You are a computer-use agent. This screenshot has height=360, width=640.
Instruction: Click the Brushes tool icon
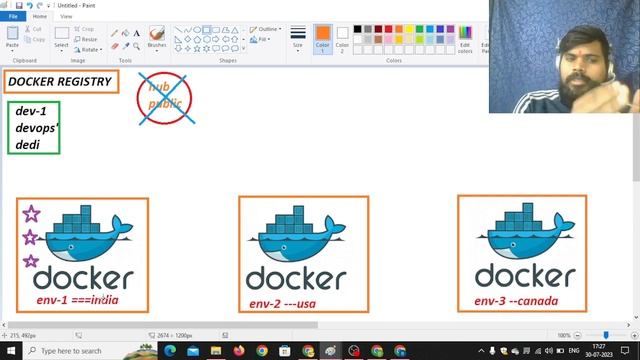coord(157,33)
